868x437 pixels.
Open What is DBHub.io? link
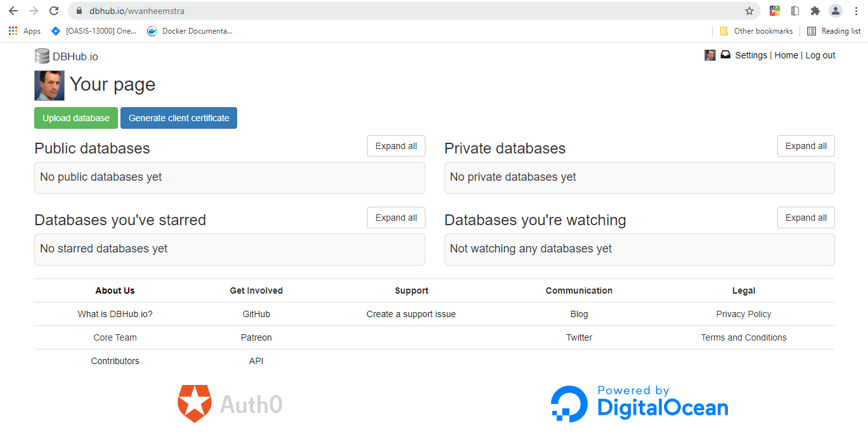pyautogui.click(x=115, y=314)
